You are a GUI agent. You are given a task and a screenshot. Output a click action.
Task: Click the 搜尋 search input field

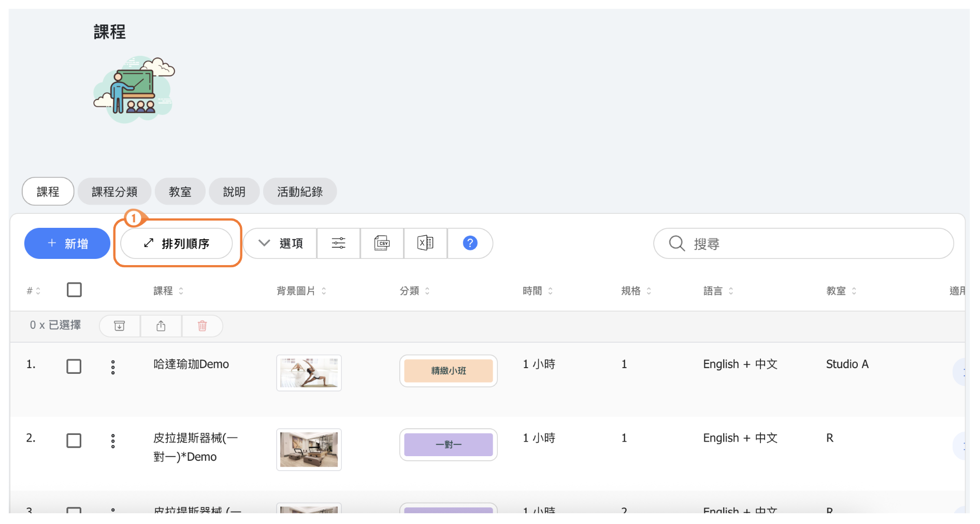click(x=818, y=243)
